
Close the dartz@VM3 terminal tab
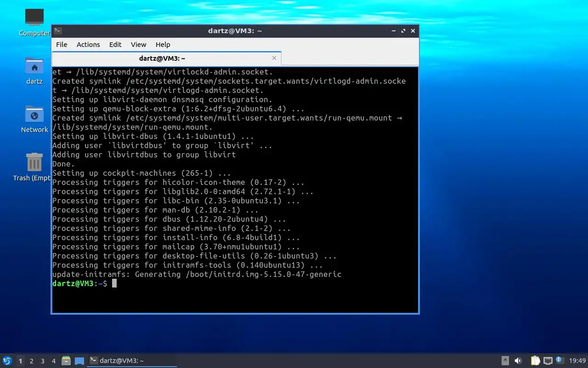tap(274, 58)
